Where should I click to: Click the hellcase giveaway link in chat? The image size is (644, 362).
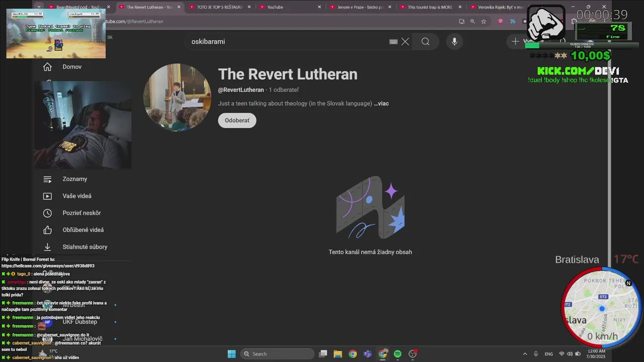tap(48, 265)
